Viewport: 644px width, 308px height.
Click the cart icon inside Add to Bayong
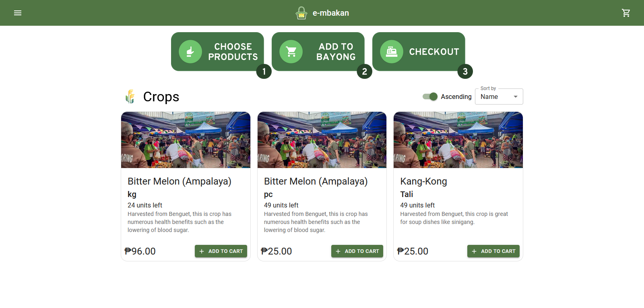(x=291, y=51)
